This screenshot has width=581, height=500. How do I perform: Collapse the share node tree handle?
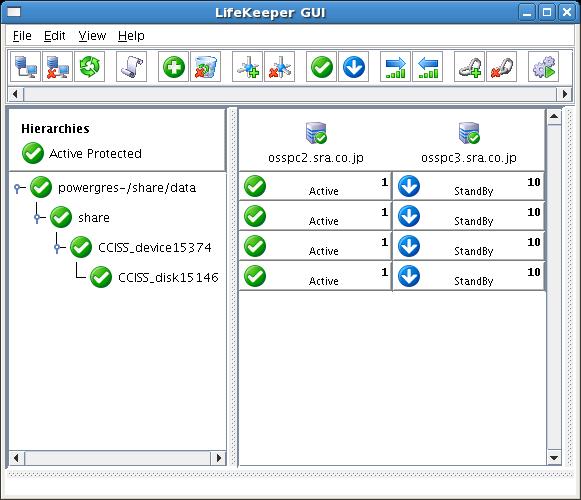37,218
